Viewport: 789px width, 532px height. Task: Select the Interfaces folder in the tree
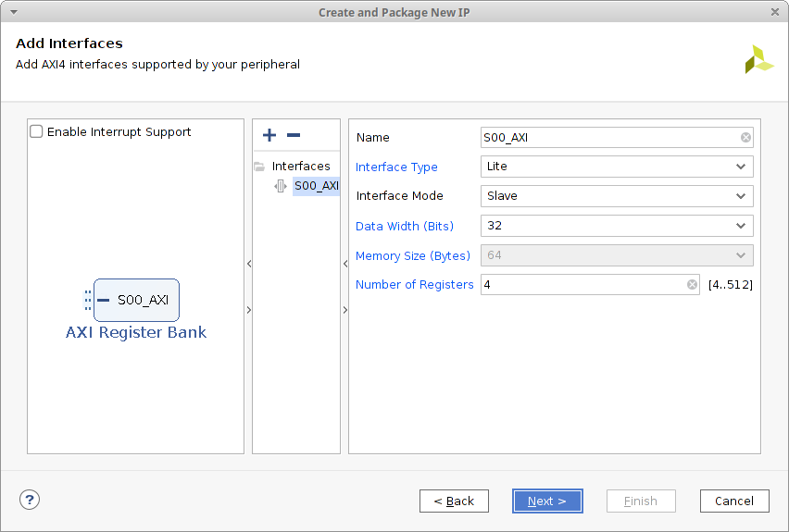(x=300, y=167)
